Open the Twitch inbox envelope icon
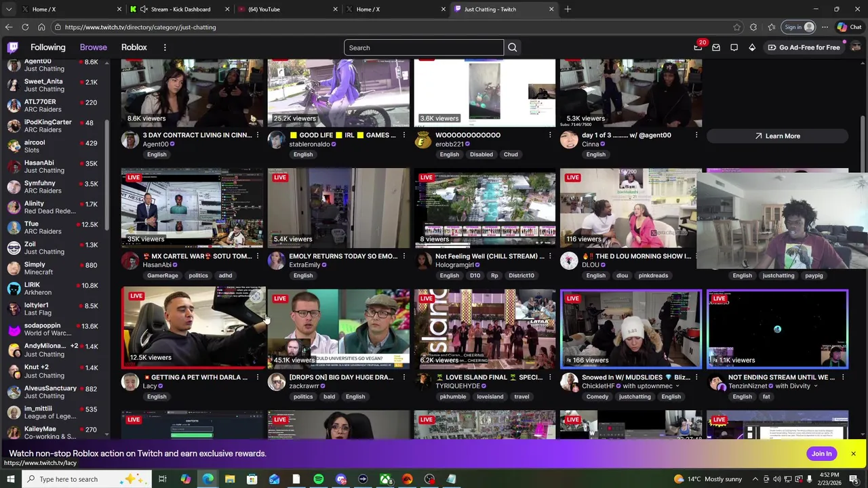 click(x=716, y=47)
